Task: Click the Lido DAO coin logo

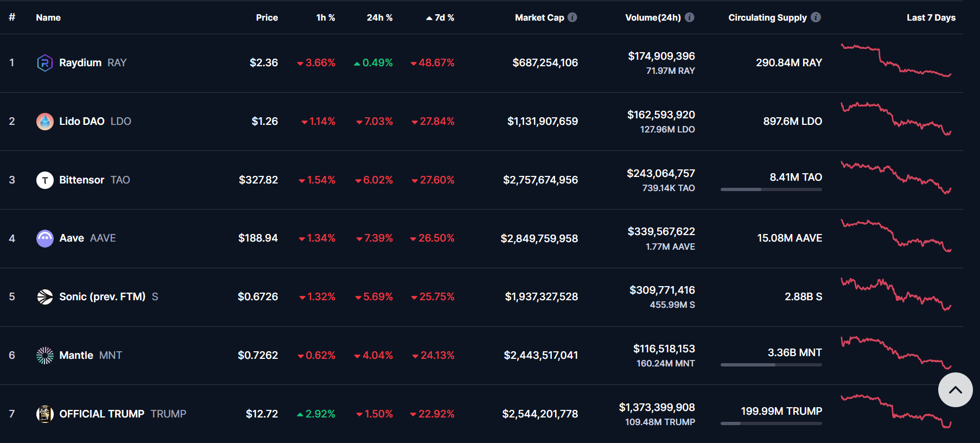Action: pos(44,122)
